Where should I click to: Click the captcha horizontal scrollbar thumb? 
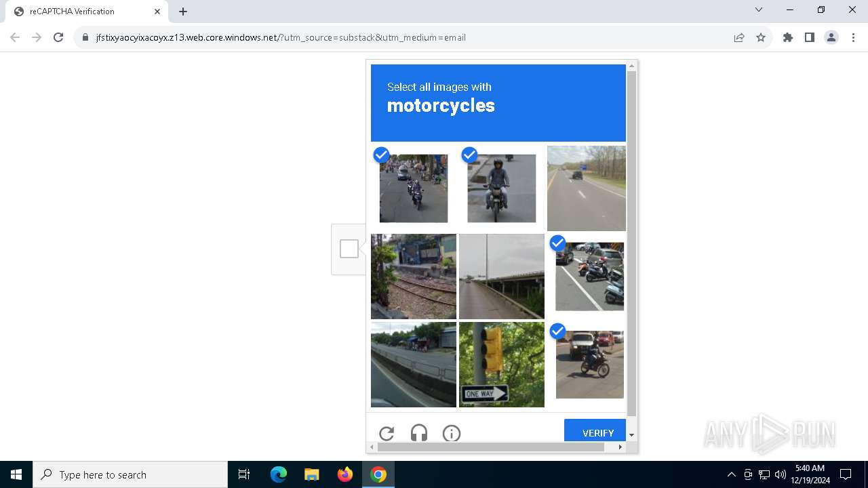pos(491,447)
